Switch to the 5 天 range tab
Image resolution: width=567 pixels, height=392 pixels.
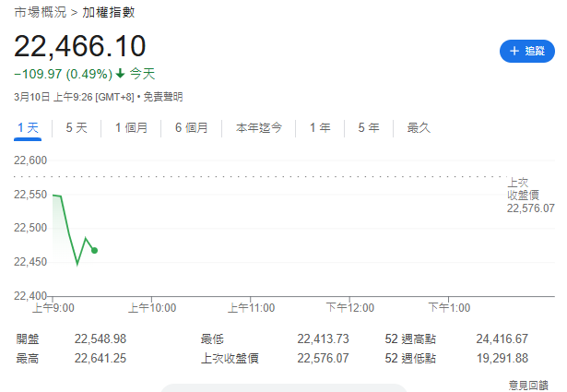77,127
